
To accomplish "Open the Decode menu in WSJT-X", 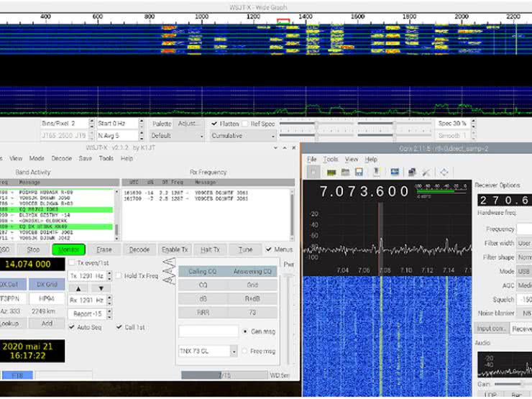I will (x=60, y=158).
